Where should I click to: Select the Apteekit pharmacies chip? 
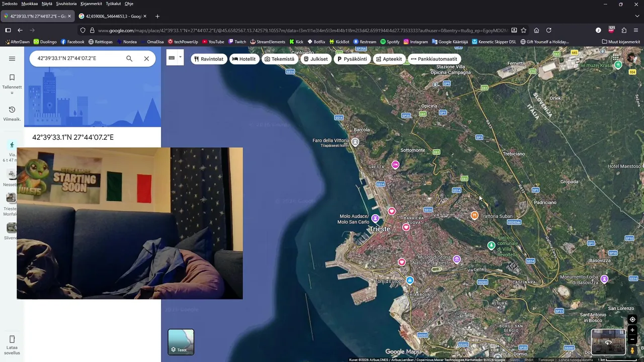coord(389,59)
